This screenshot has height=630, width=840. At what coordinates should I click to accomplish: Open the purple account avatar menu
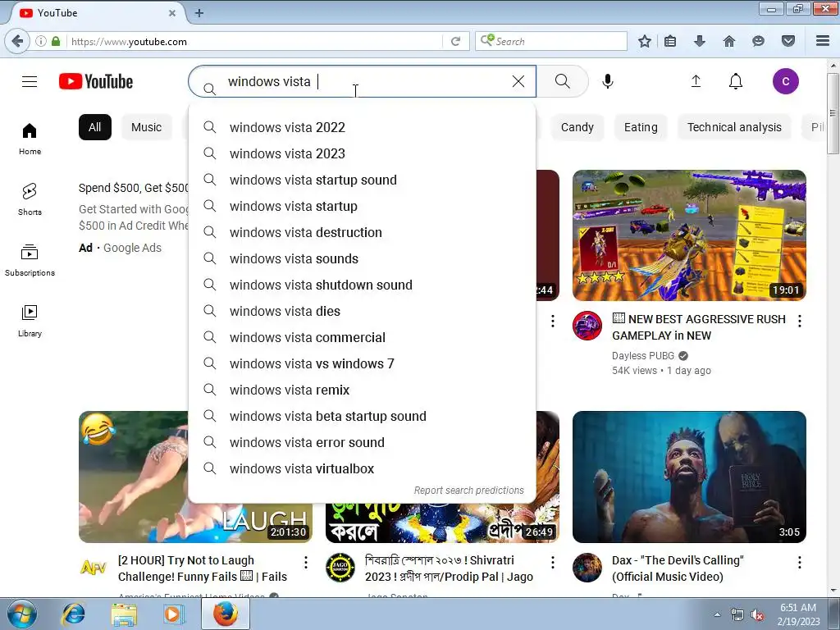click(x=785, y=81)
